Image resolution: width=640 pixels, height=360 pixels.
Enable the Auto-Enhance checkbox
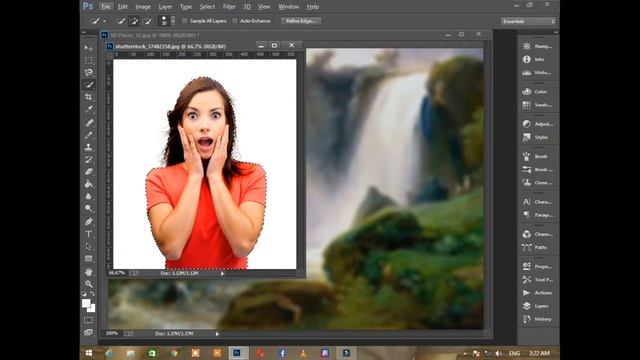pyautogui.click(x=235, y=21)
